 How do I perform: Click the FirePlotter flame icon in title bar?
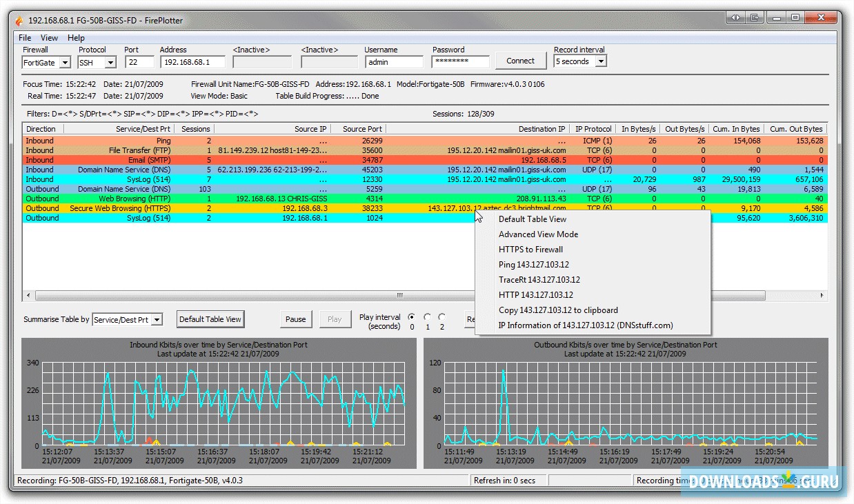pyautogui.click(x=19, y=20)
